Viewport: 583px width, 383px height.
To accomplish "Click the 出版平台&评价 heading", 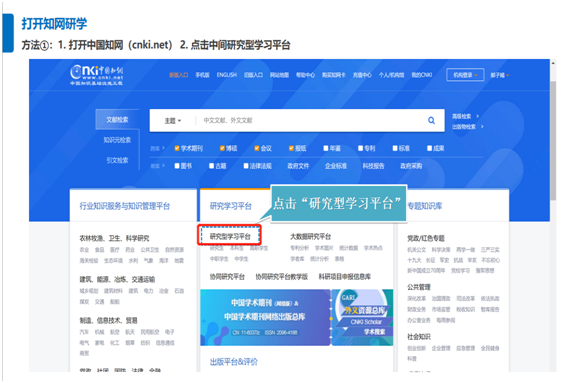I will pos(234,362).
